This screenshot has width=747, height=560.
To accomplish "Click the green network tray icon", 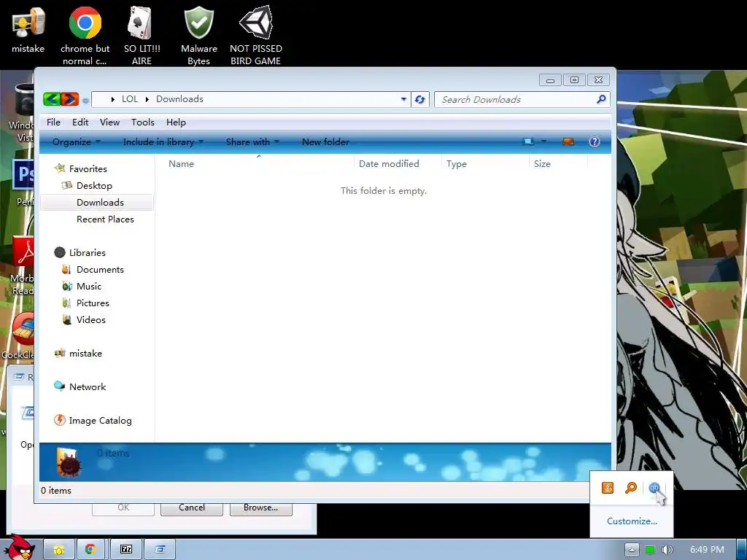I will point(650,550).
